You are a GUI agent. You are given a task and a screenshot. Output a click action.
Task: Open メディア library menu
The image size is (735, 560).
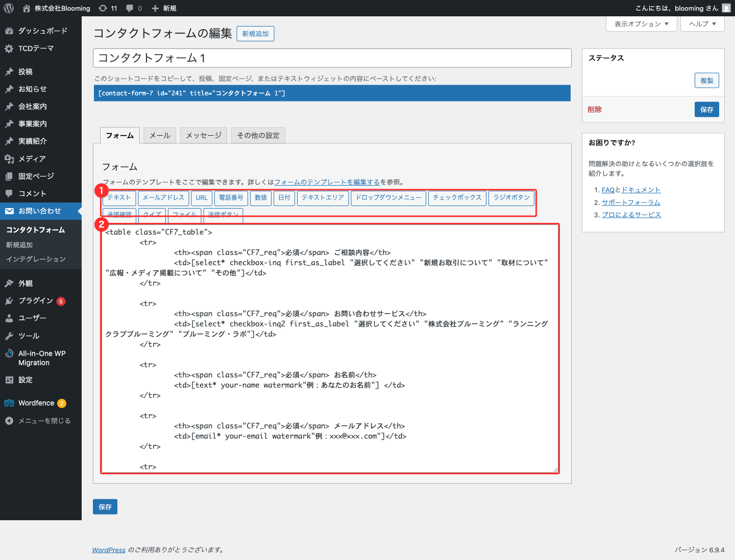[x=41, y=159]
